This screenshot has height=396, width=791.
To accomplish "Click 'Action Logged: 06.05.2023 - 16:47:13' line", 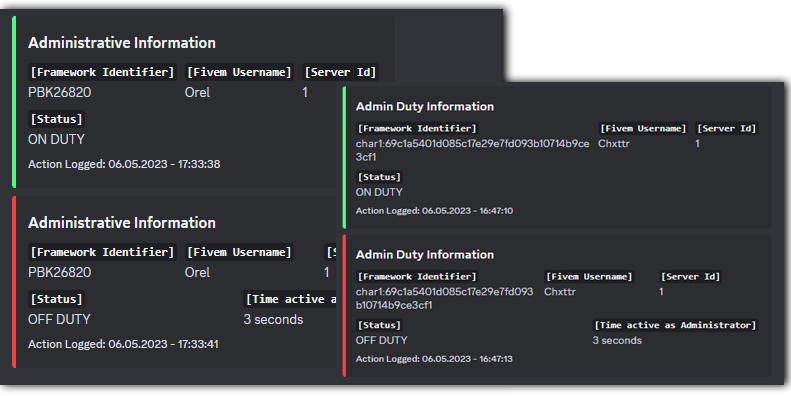I will tap(434, 359).
